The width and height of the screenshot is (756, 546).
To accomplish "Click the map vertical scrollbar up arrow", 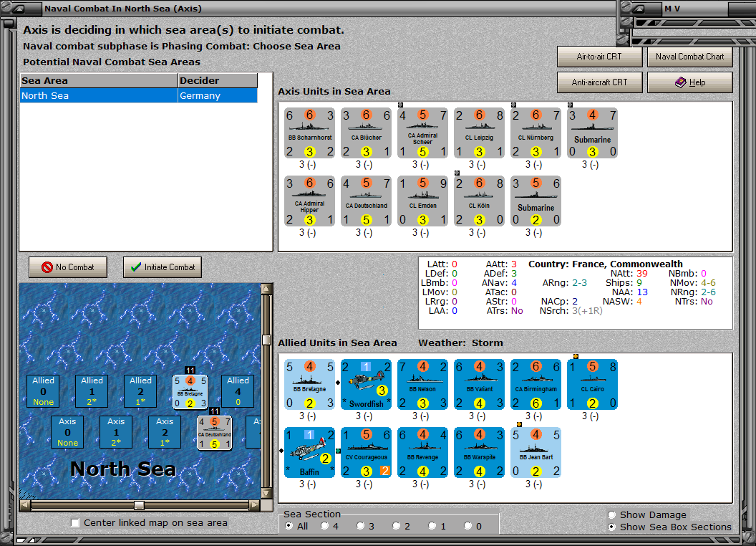I will pyautogui.click(x=266, y=289).
